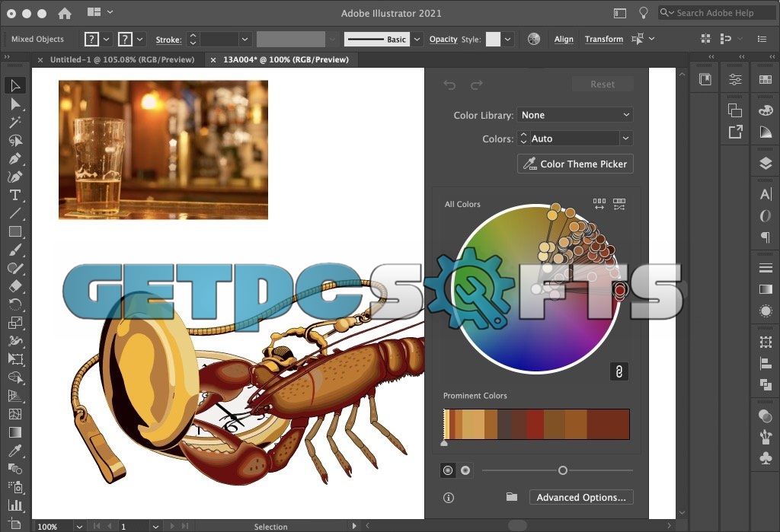Open the Basic brush definition dropdown
Image resolution: width=780 pixels, height=532 pixels.
pos(417,40)
